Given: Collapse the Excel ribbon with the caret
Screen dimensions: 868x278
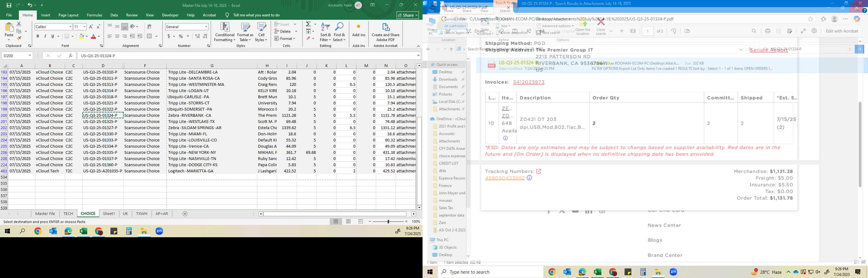Looking at the screenshot, I should click(x=418, y=46).
